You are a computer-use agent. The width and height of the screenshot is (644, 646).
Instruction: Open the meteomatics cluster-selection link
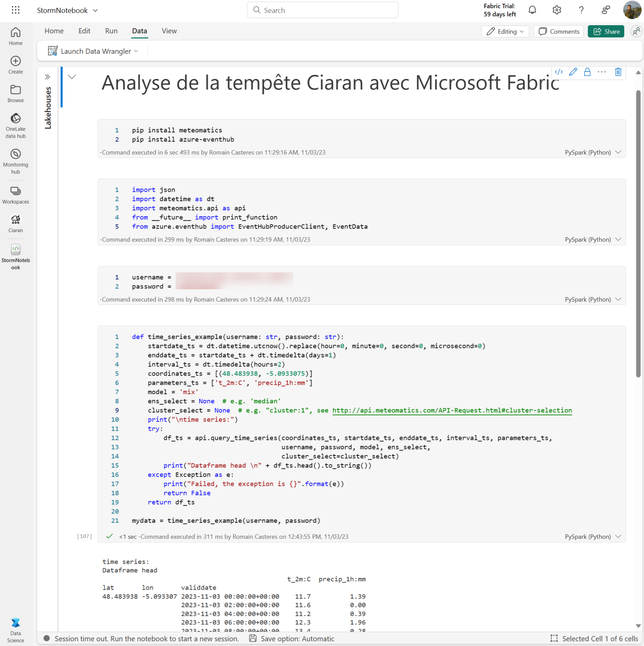coord(452,410)
